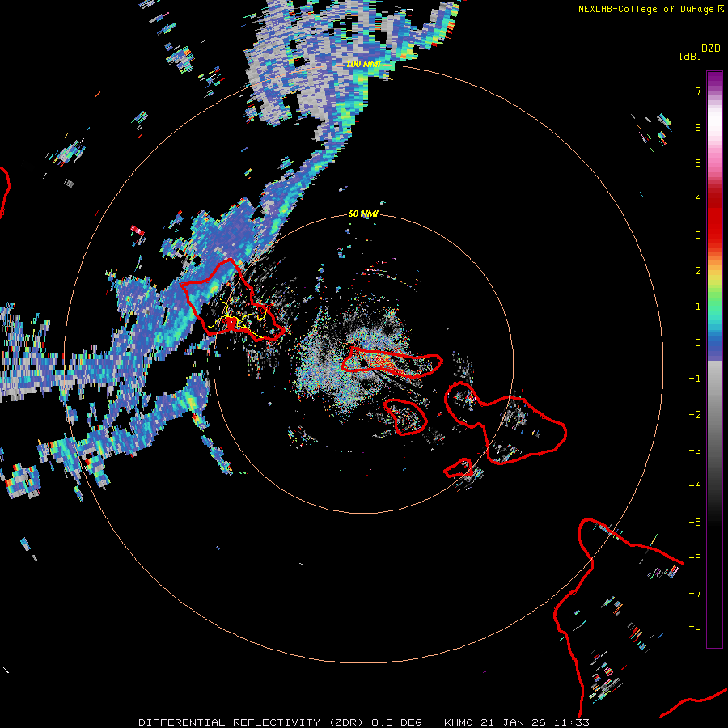Click the 7 value on color scale
The width and height of the screenshot is (728, 728).
click(x=698, y=91)
